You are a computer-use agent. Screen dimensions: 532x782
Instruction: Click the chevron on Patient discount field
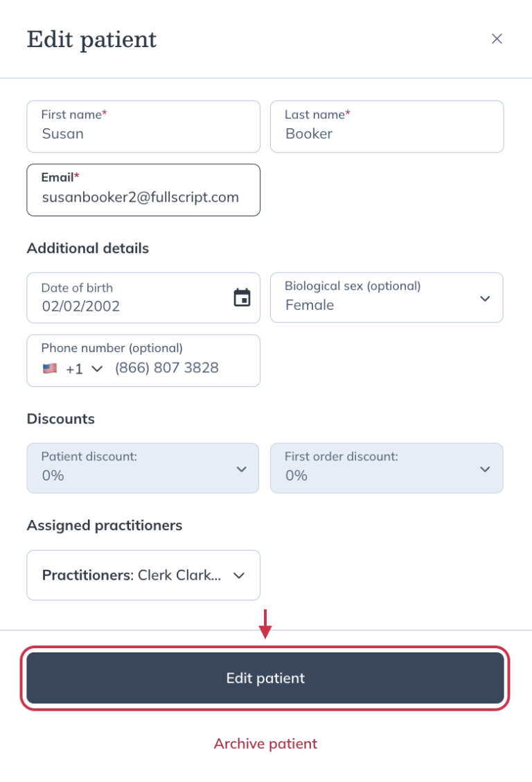coord(241,468)
